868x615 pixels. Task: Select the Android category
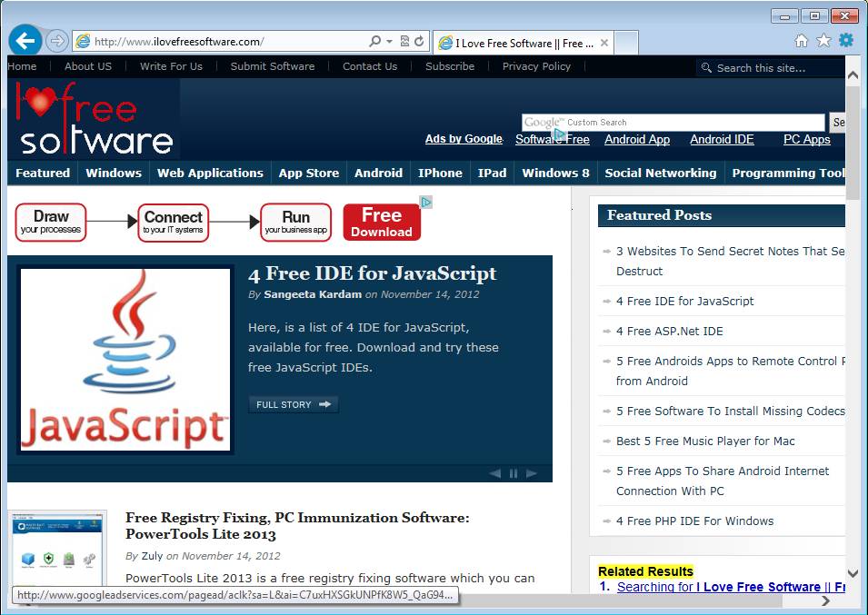point(379,174)
